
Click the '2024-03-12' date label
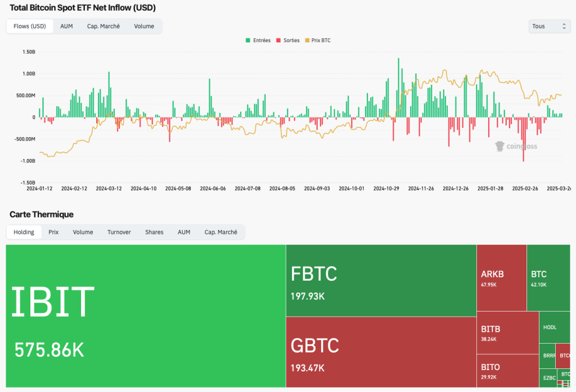[x=109, y=188]
